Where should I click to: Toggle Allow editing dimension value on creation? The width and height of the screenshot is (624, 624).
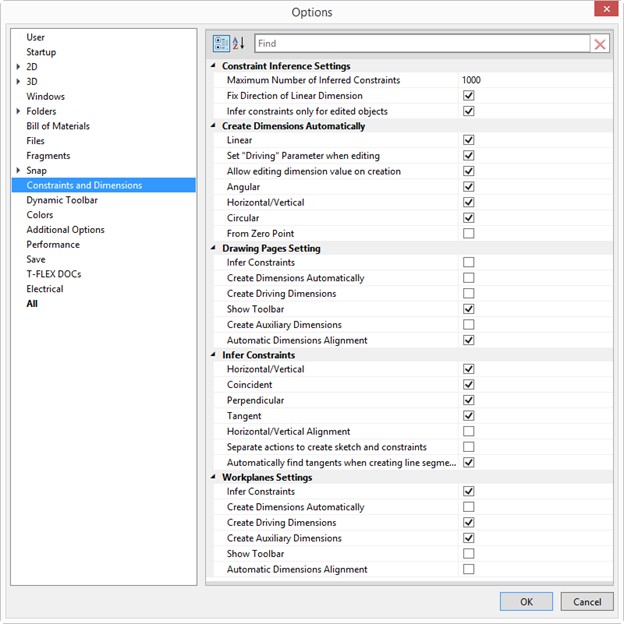(468, 171)
